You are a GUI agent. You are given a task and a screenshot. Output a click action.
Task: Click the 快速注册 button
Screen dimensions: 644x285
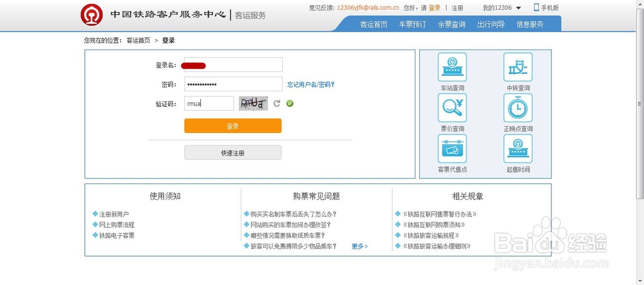[x=233, y=152]
